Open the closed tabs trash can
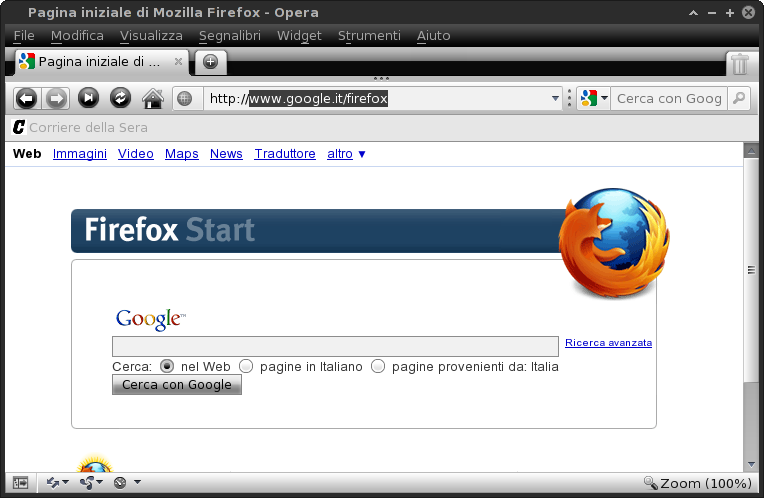 739,64
